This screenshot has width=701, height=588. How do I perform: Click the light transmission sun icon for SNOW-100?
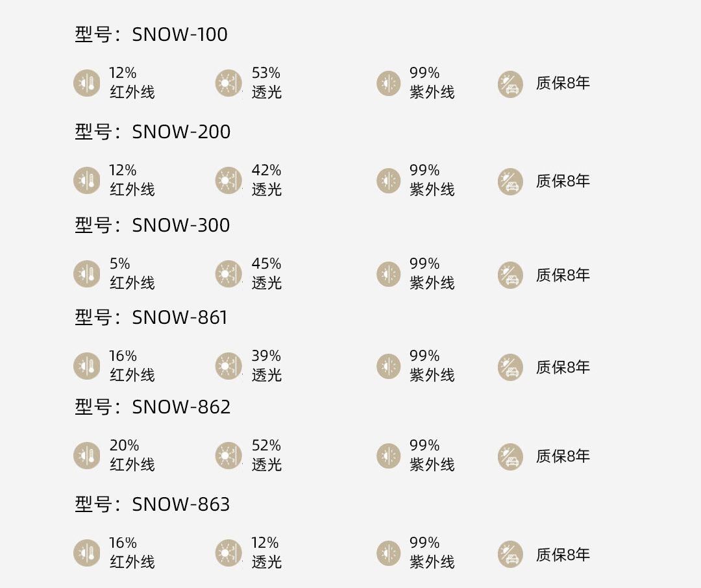228,82
